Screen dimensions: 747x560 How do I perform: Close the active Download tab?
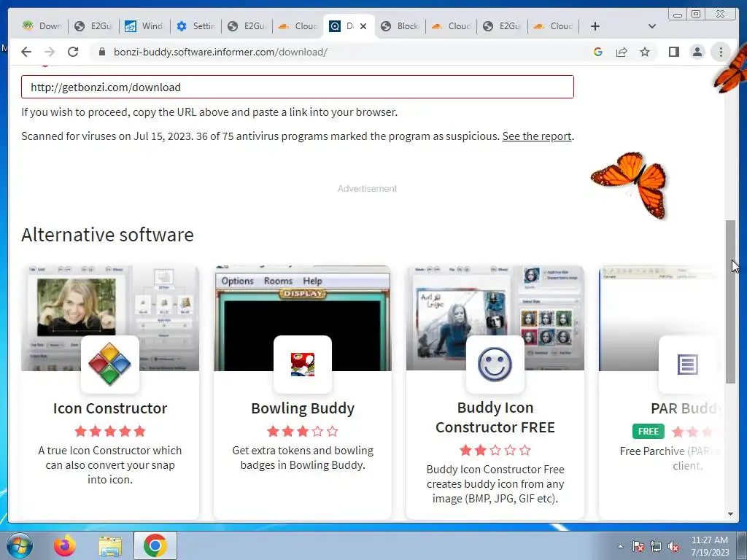(363, 26)
